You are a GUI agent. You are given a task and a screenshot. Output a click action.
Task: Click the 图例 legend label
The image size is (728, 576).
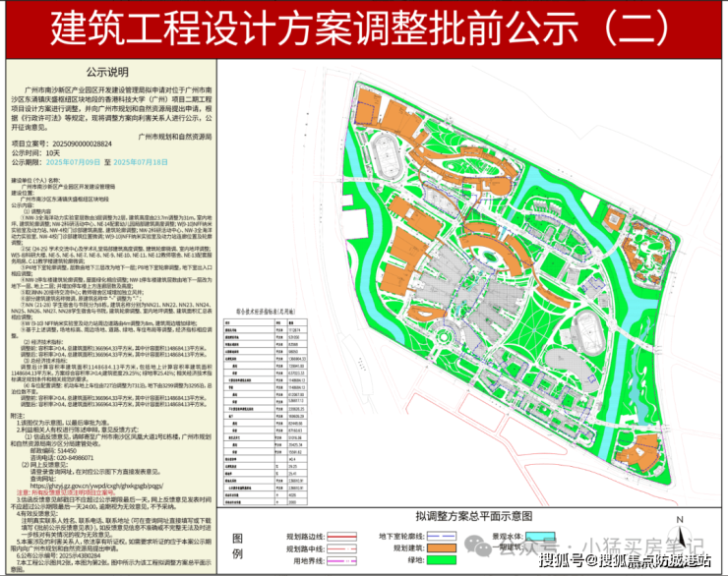pyautogui.click(x=237, y=547)
